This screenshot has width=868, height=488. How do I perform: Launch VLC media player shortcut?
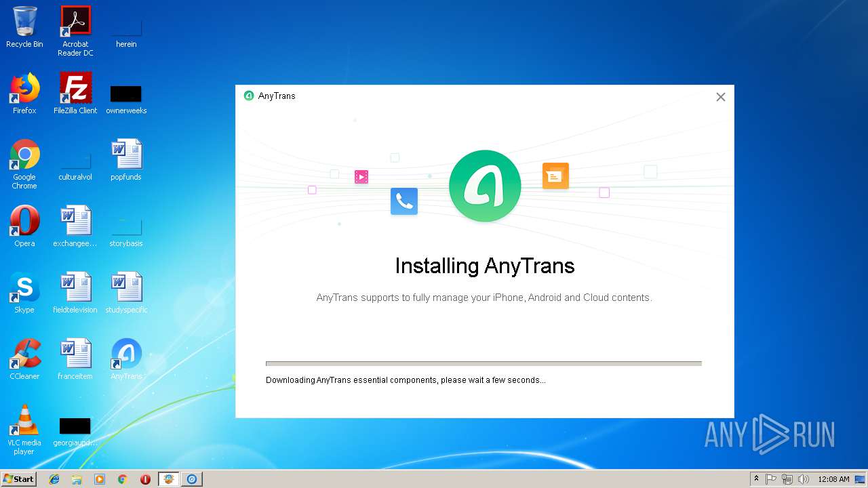[24, 430]
